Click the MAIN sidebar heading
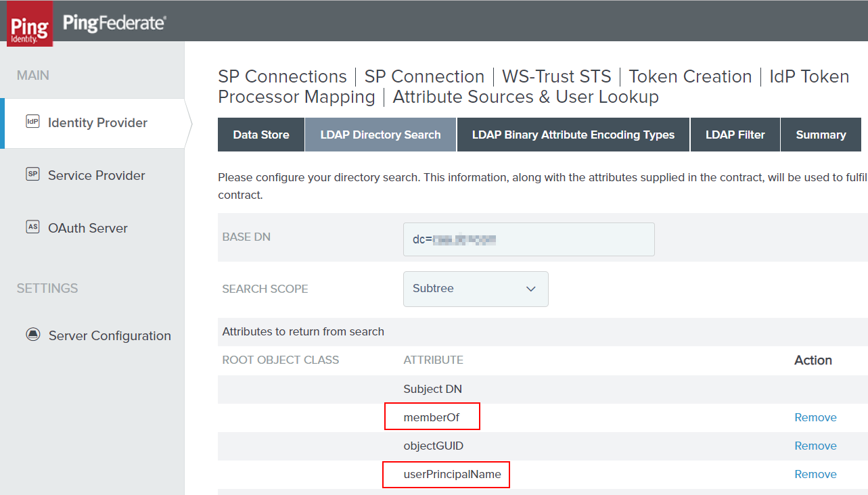 pyautogui.click(x=33, y=75)
